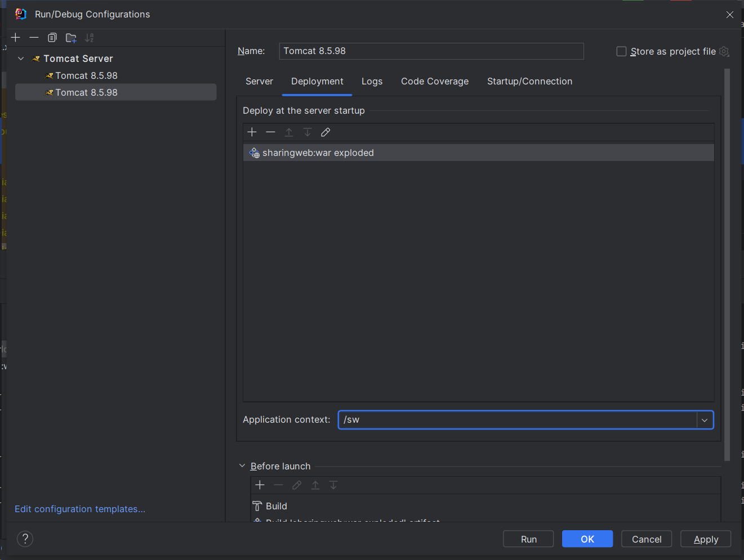
Task: Collapse Before launch section
Action: click(242, 466)
